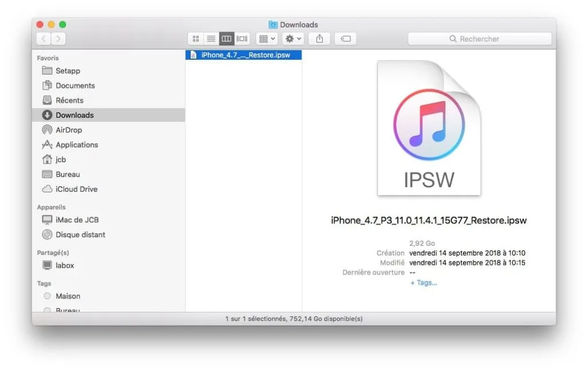Click the Maison tag circle
This screenshot has width=588, height=371.
point(47,296)
